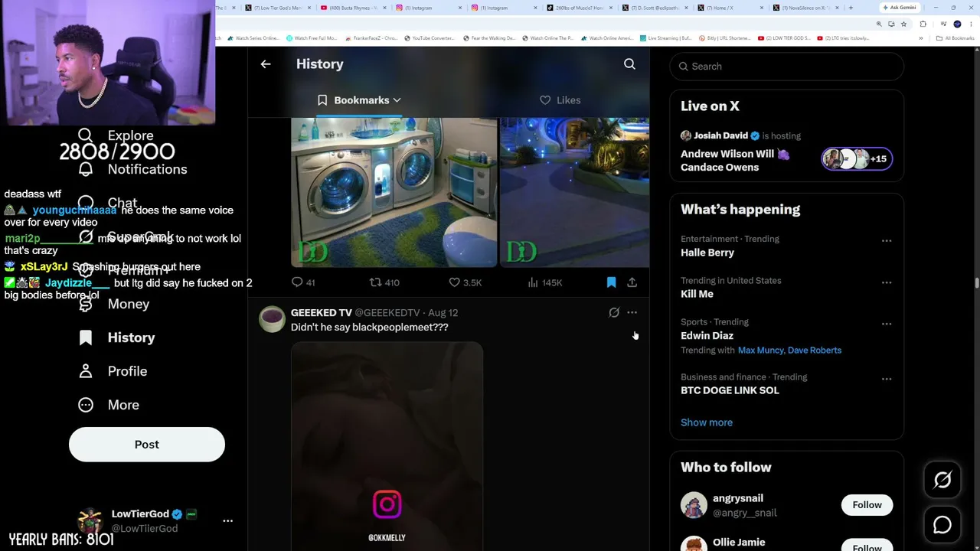Click the reply icon showing 41

click(x=303, y=282)
